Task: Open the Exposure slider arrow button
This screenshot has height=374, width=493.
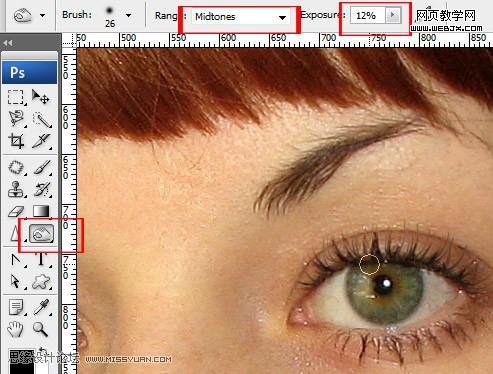Action: [393, 15]
